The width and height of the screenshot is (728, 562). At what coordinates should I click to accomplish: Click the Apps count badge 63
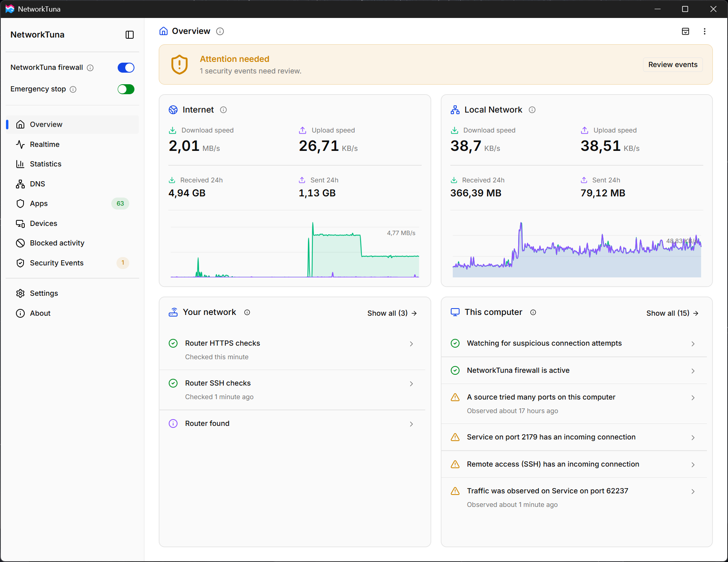click(x=120, y=204)
